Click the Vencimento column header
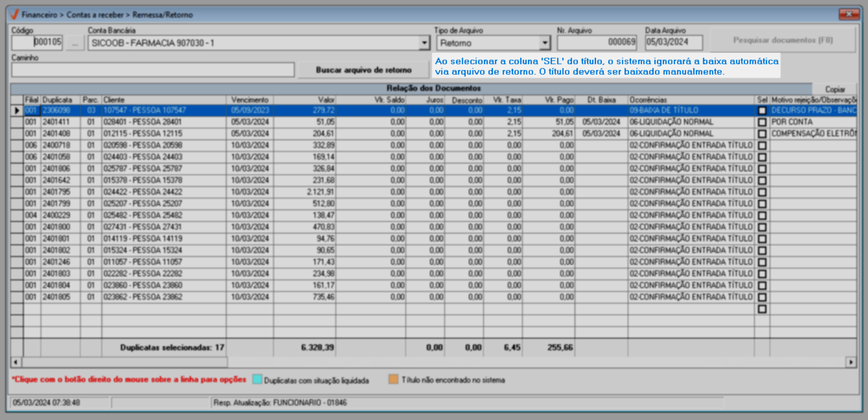This screenshot has width=868, height=420. (249, 100)
